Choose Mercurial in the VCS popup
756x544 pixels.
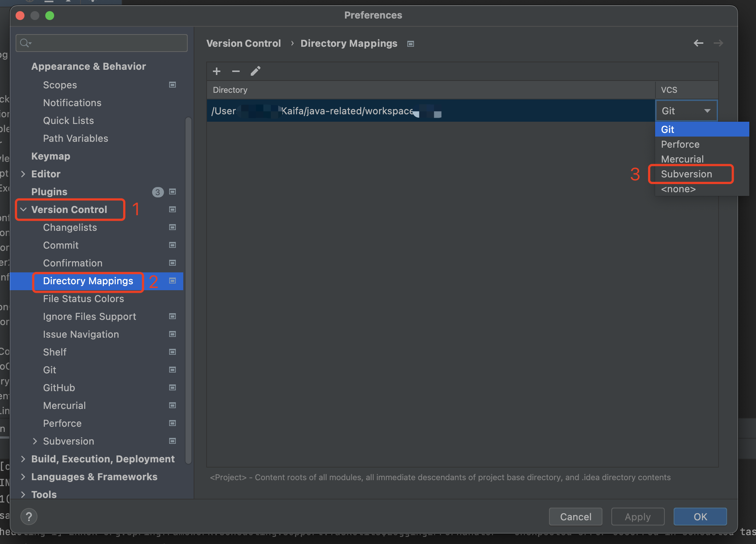pos(682,159)
